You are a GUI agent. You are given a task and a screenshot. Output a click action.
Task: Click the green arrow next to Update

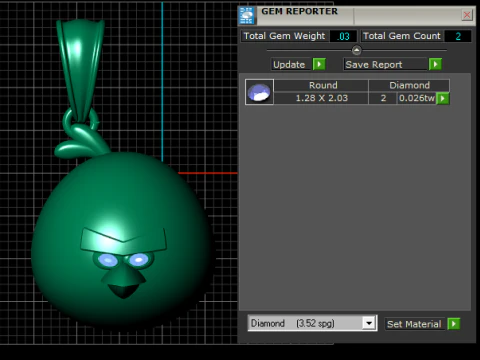319,64
